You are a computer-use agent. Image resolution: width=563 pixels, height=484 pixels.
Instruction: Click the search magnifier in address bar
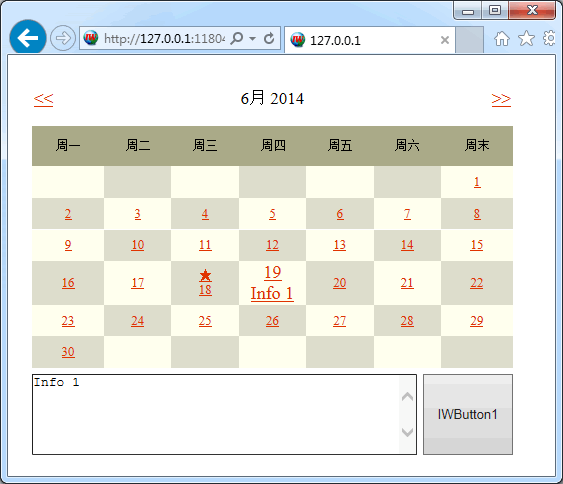(x=237, y=38)
